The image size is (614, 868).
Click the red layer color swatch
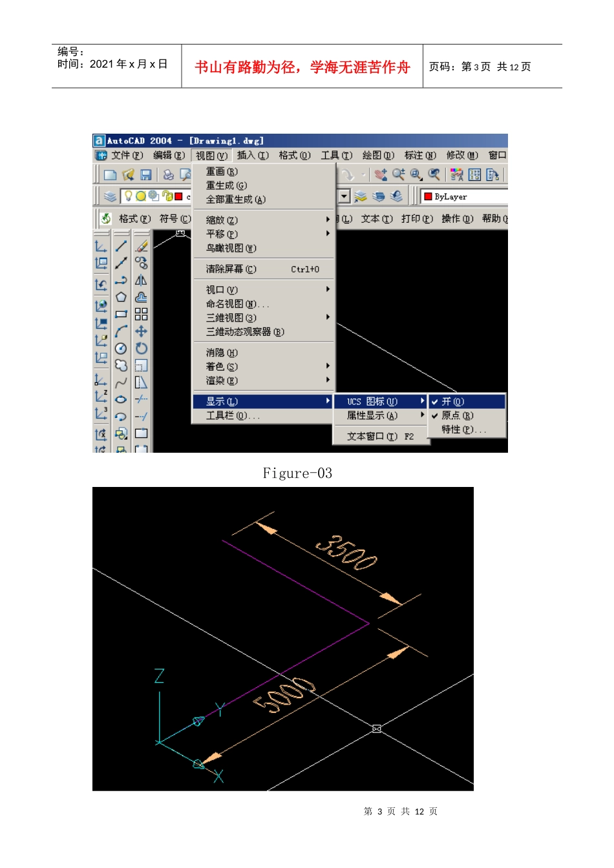pos(179,196)
